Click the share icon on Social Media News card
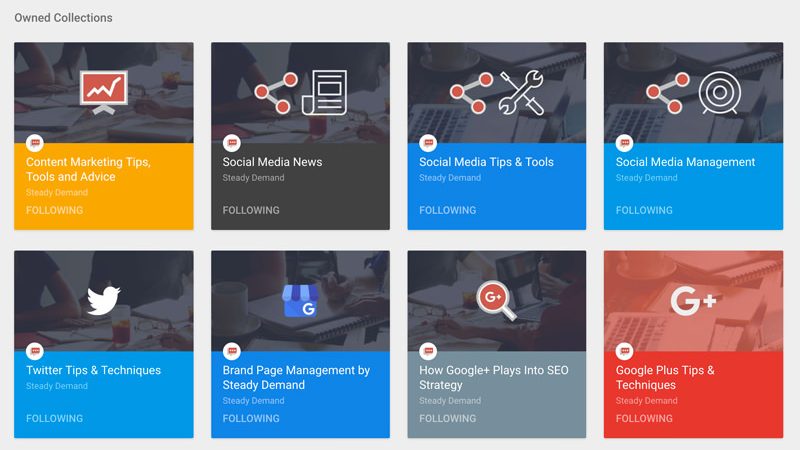The width and height of the screenshot is (800, 450). pos(276,93)
